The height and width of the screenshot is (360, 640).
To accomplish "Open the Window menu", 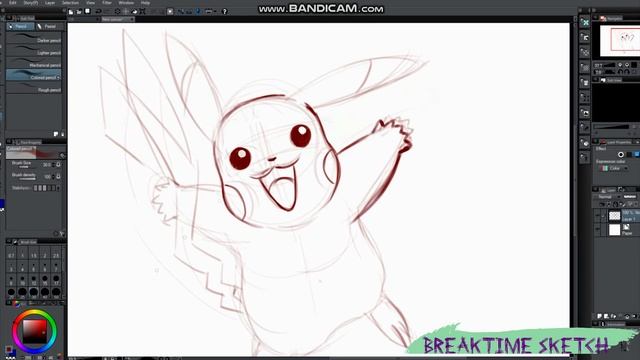I will tap(126, 2).
